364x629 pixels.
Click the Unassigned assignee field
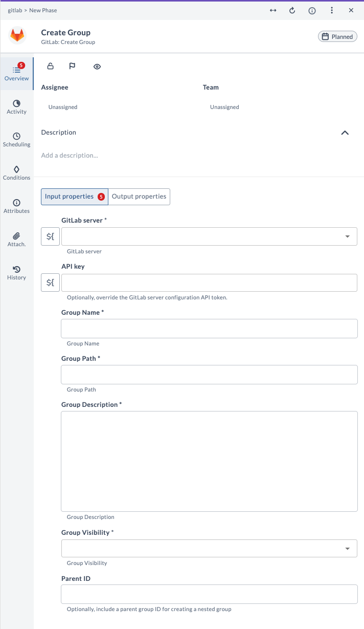63,107
